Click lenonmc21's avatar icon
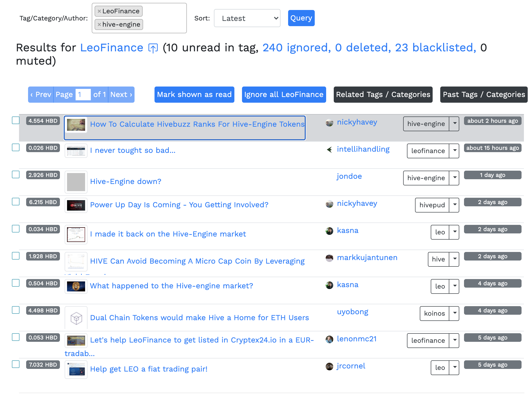 click(x=329, y=339)
